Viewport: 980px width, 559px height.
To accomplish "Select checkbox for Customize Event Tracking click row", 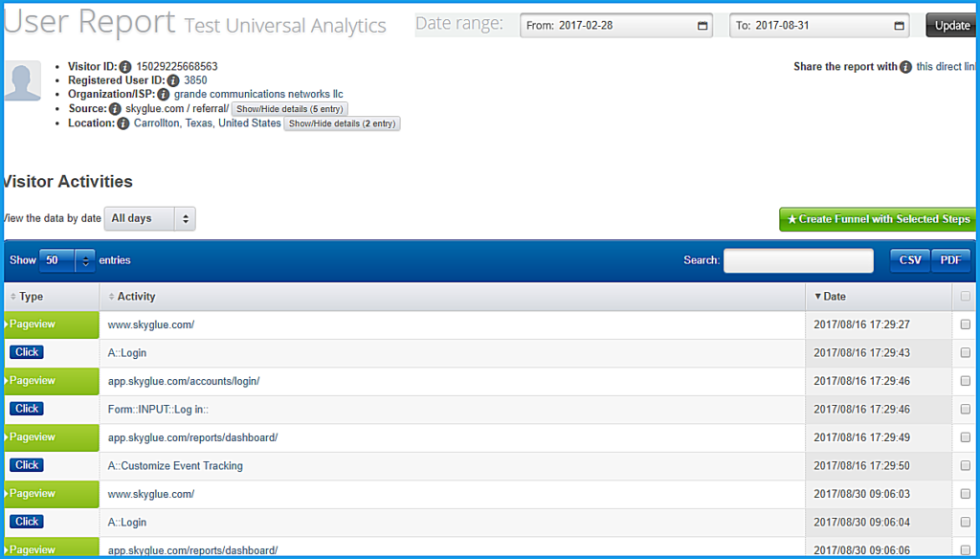I will point(965,466).
